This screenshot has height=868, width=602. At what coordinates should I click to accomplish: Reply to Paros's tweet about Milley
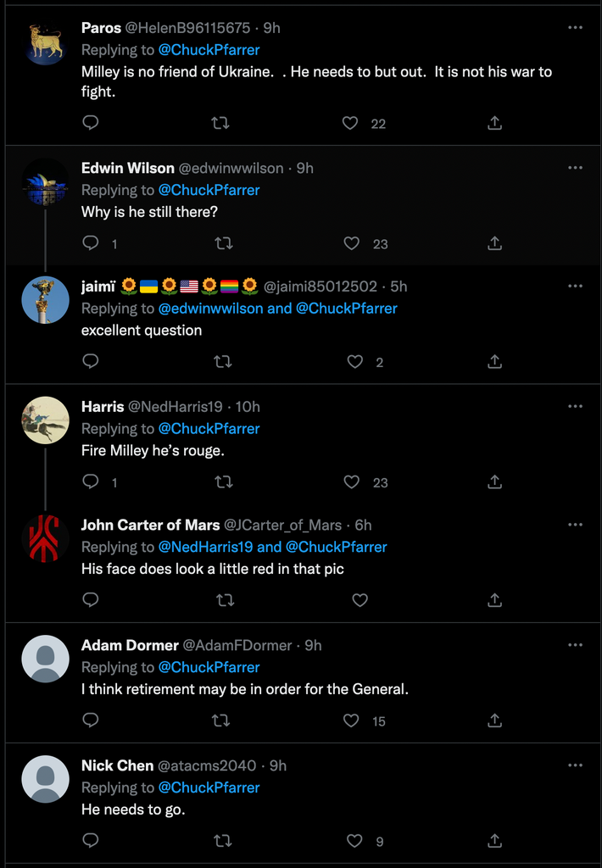[x=91, y=123]
